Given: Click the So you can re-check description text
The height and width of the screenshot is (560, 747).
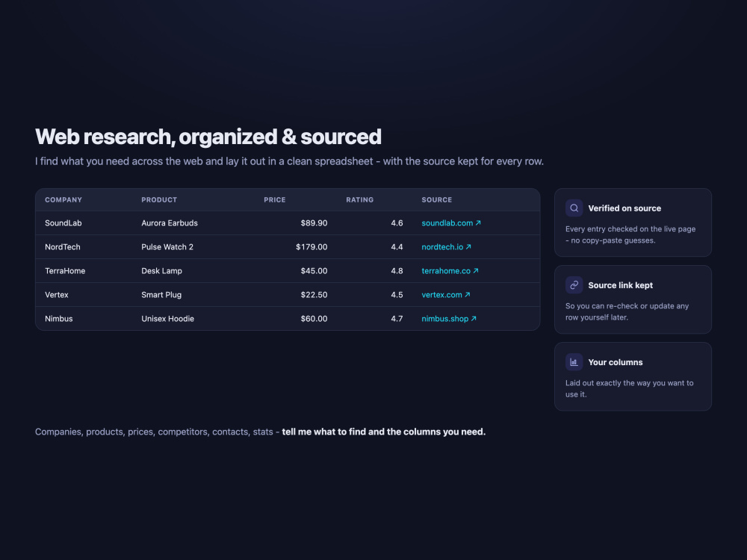Looking at the screenshot, I should click(x=627, y=312).
